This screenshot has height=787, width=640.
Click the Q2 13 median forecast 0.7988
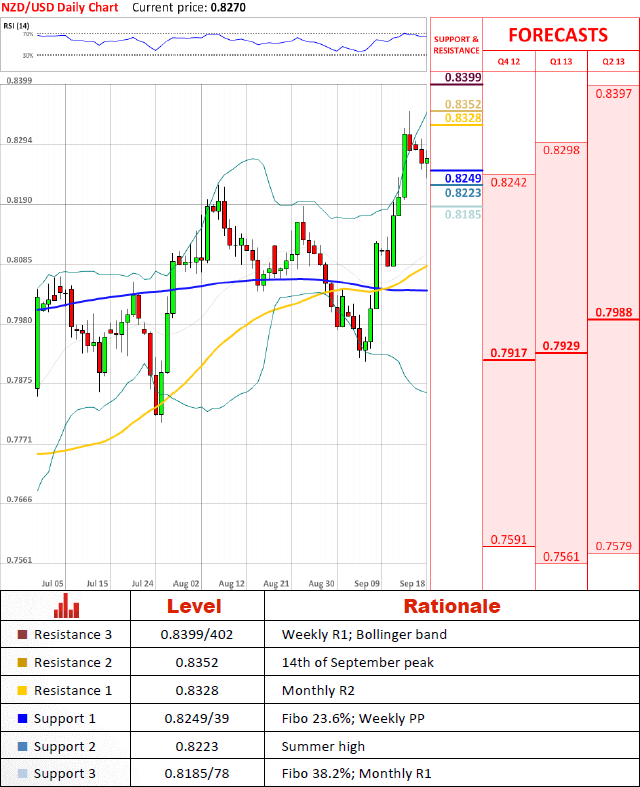click(x=613, y=313)
